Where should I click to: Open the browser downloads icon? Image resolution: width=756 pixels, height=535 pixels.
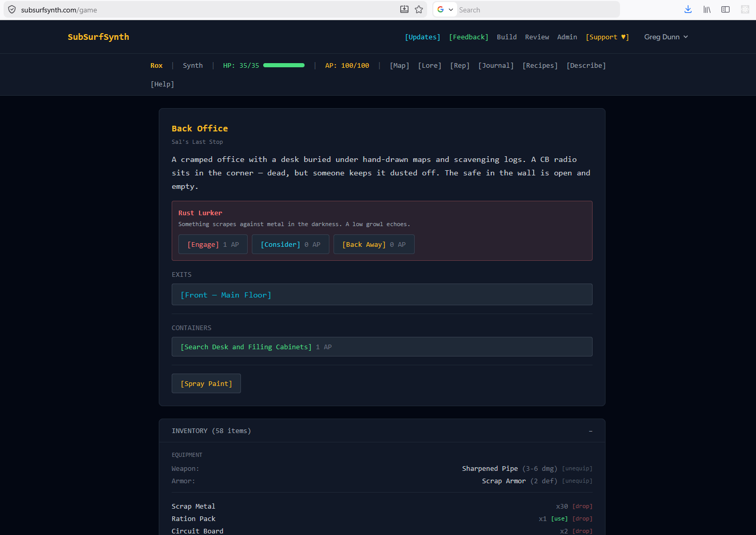688,9
